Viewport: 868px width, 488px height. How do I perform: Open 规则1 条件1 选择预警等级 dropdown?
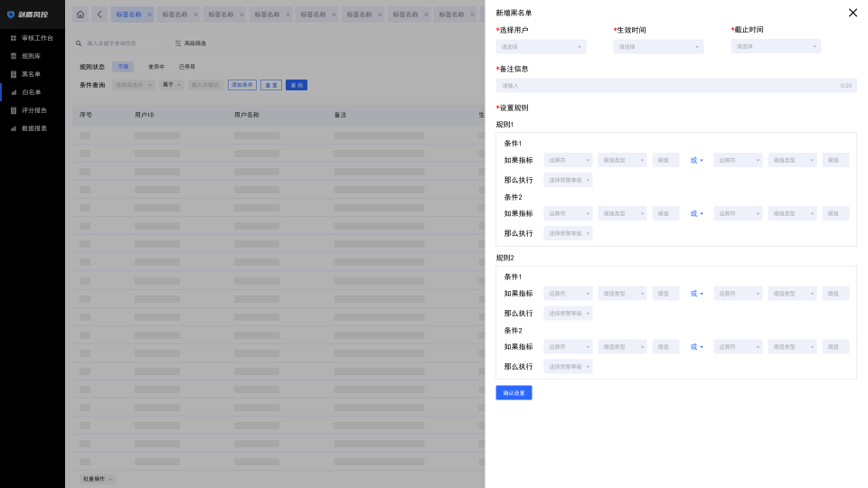pyautogui.click(x=568, y=181)
